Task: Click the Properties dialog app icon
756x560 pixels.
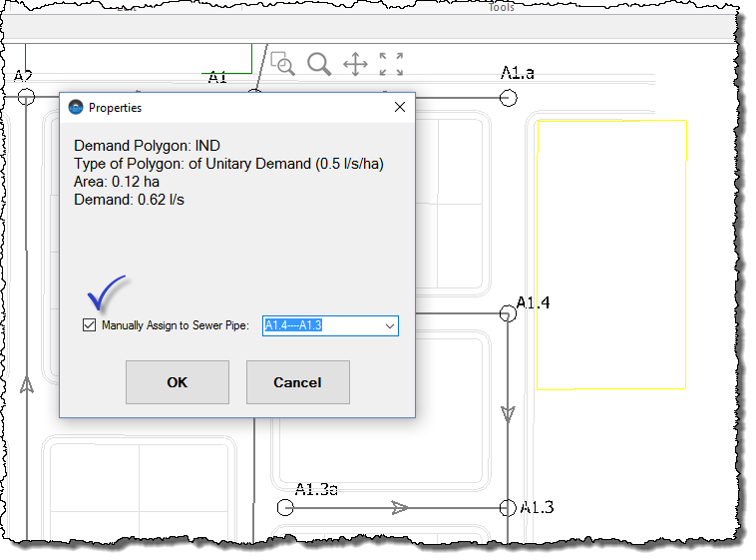Action: [x=76, y=107]
